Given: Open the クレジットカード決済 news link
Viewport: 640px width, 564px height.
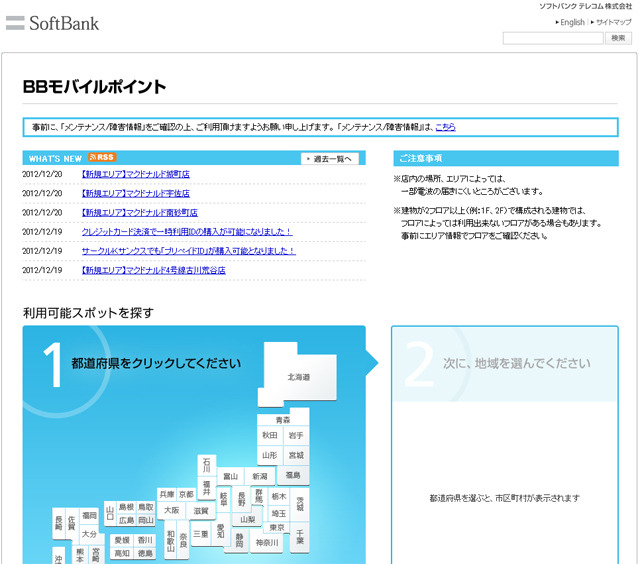Looking at the screenshot, I should (187, 231).
